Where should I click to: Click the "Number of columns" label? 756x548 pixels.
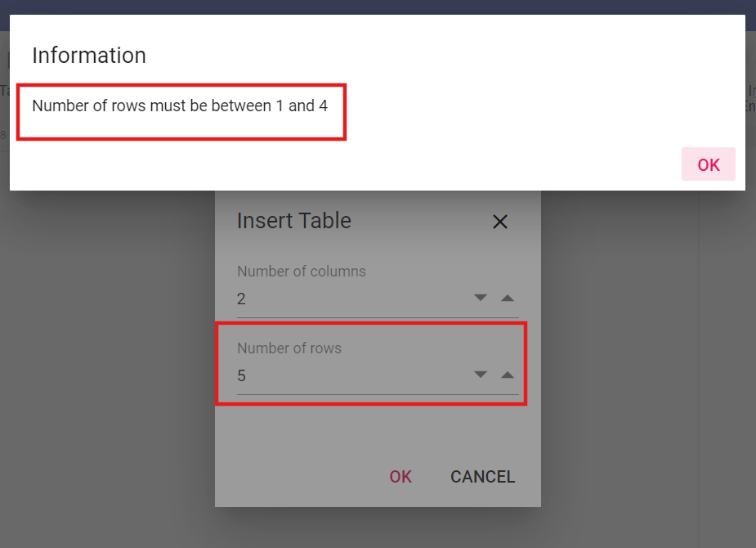[x=302, y=272]
